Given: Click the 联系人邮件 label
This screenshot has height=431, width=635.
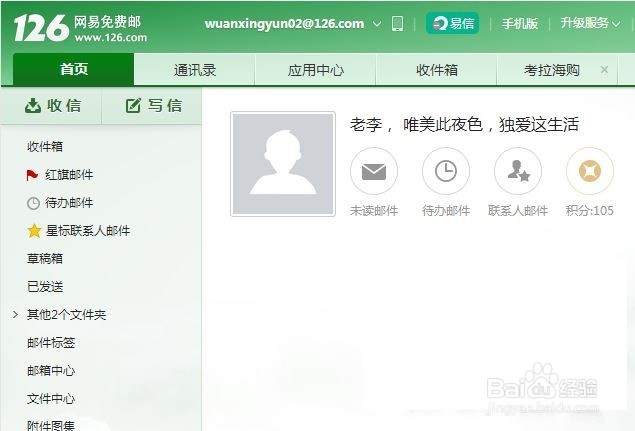Looking at the screenshot, I should [x=518, y=211].
